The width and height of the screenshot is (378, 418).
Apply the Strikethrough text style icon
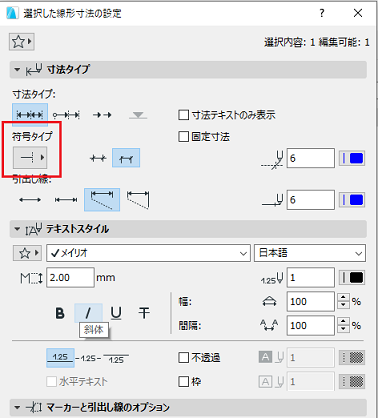coord(144,313)
